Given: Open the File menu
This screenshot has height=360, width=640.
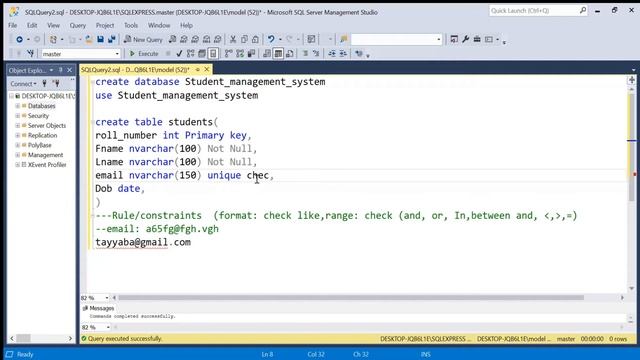Looking at the screenshot, I should 13,25.
